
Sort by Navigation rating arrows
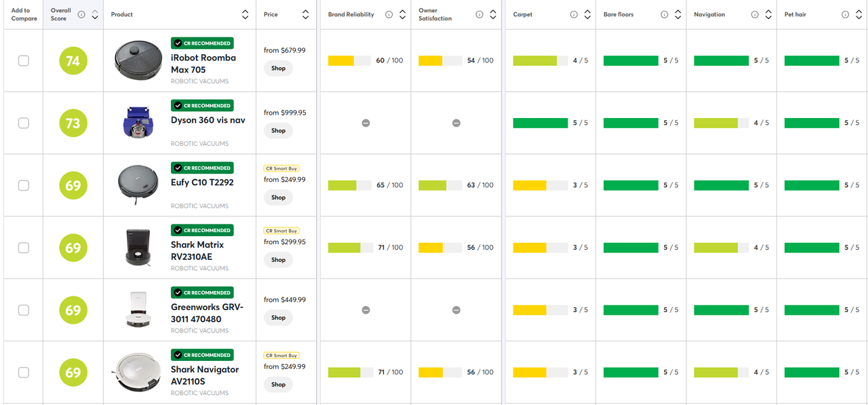point(768,14)
